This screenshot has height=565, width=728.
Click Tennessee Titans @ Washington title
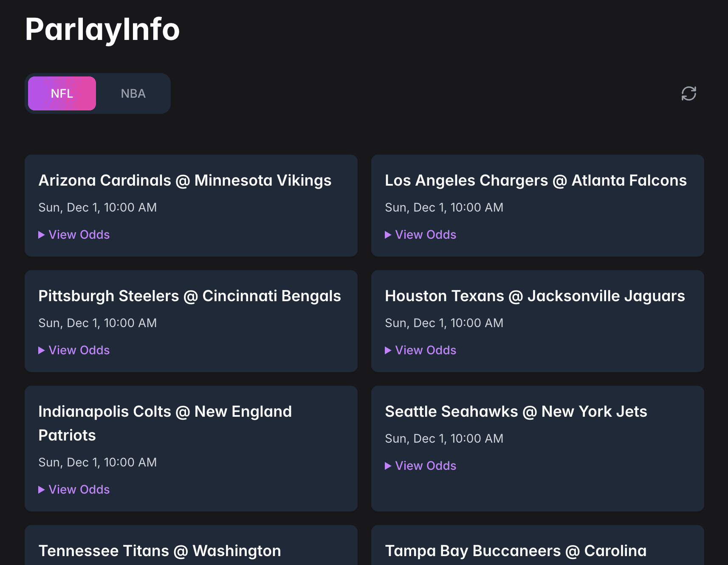(160, 551)
